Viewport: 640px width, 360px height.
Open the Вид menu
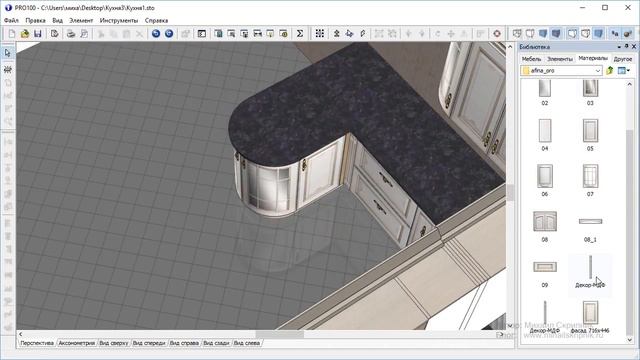coord(58,20)
